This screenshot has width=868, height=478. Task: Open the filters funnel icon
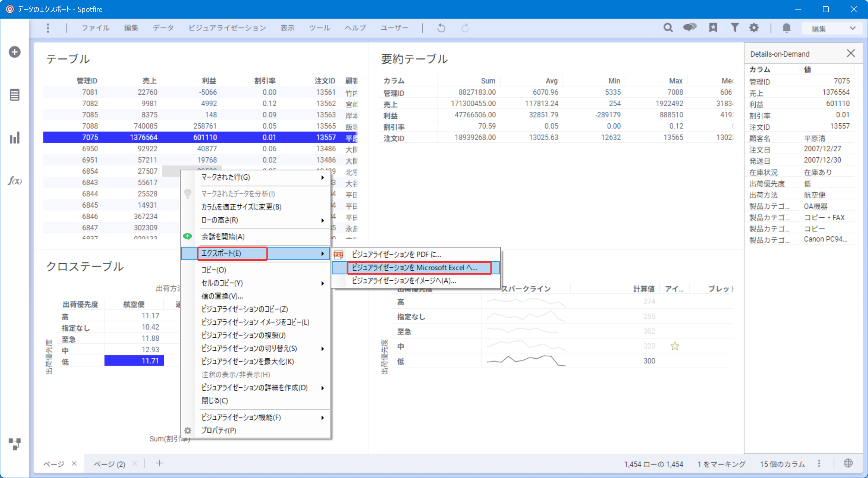[734, 27]
